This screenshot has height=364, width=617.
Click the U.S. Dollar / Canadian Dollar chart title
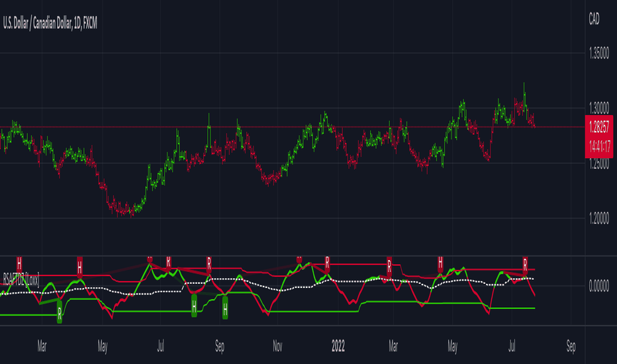50,24
